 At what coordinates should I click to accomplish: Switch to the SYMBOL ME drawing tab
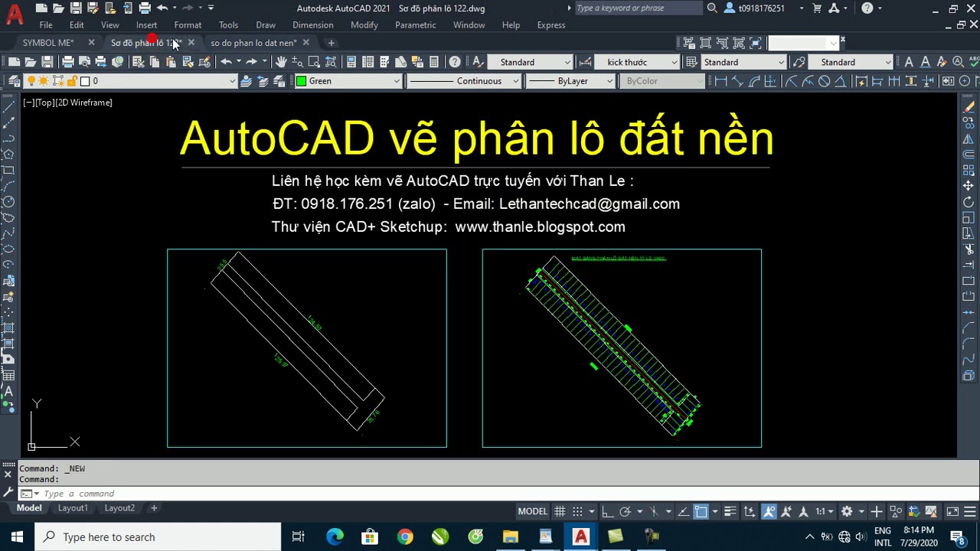[48, 43]
